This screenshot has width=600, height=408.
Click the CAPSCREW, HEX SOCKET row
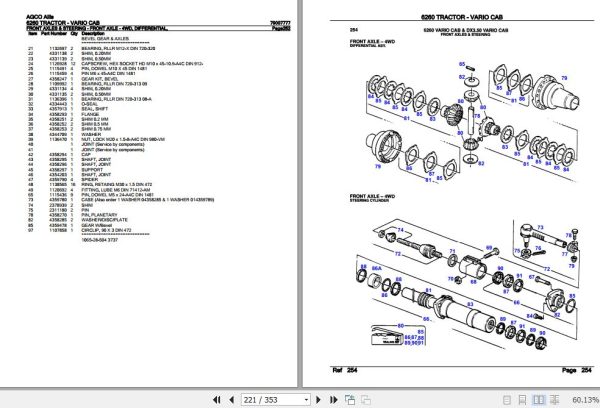pos(115,64)
